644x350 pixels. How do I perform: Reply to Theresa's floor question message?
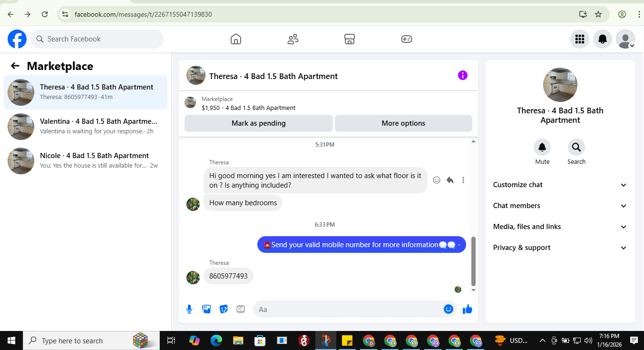coord(450,180)
